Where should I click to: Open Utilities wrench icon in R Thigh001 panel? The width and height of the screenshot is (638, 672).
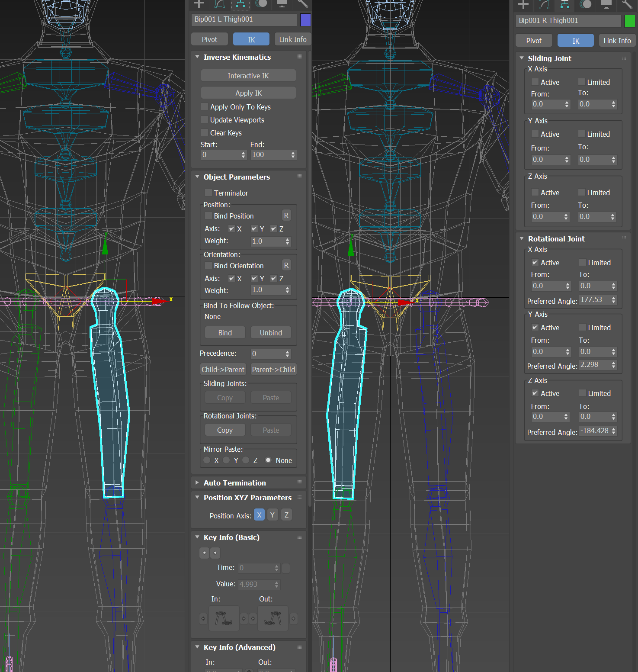point(627,4)
